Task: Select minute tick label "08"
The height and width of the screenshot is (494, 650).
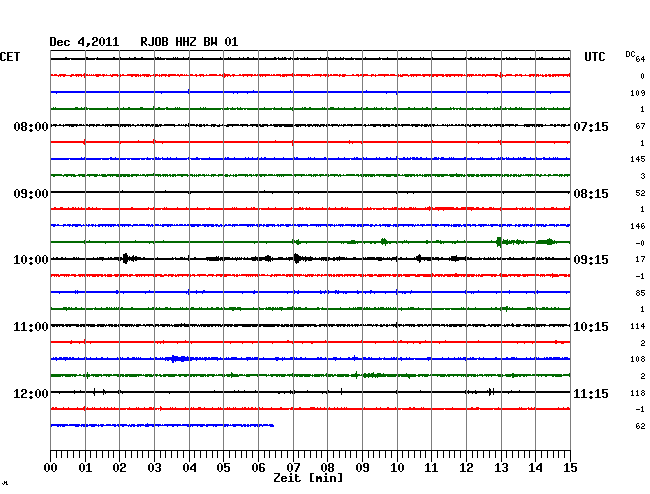Action: pyautogui.click(x=327, y=467)
